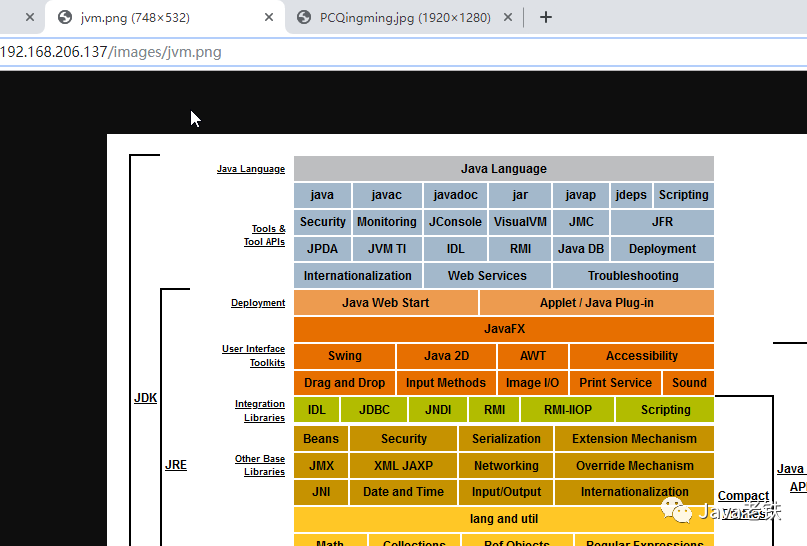
Task: Click the Applet / Java Plug-in box
Action: pos(597,303)
